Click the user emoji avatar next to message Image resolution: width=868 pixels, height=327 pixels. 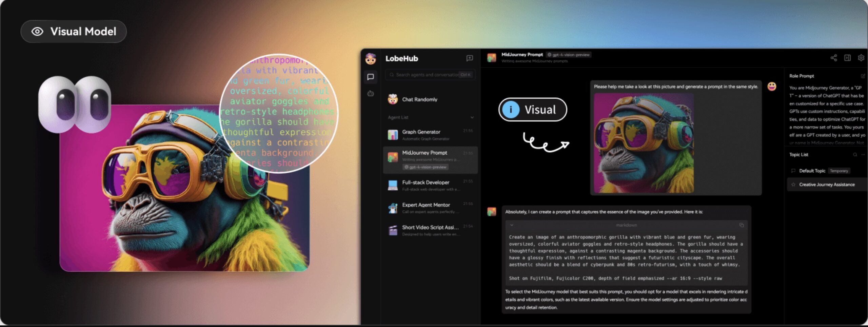click(x=772, y=86)
